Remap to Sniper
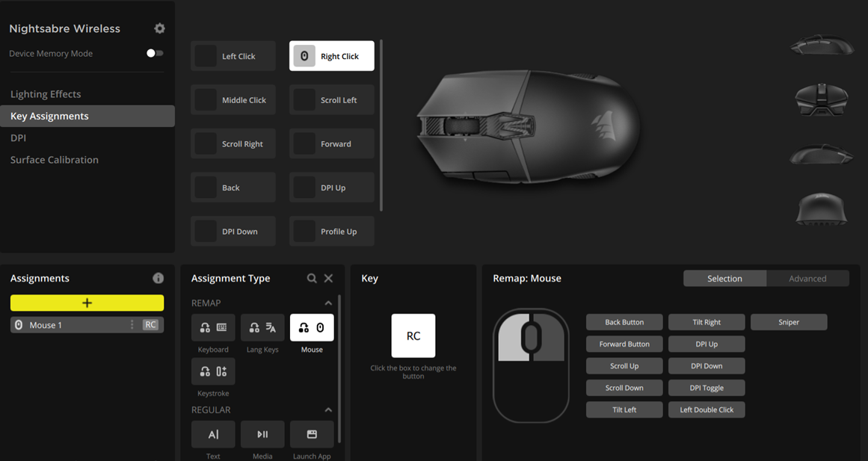The image size is (868, 461). tap(789, 322)
